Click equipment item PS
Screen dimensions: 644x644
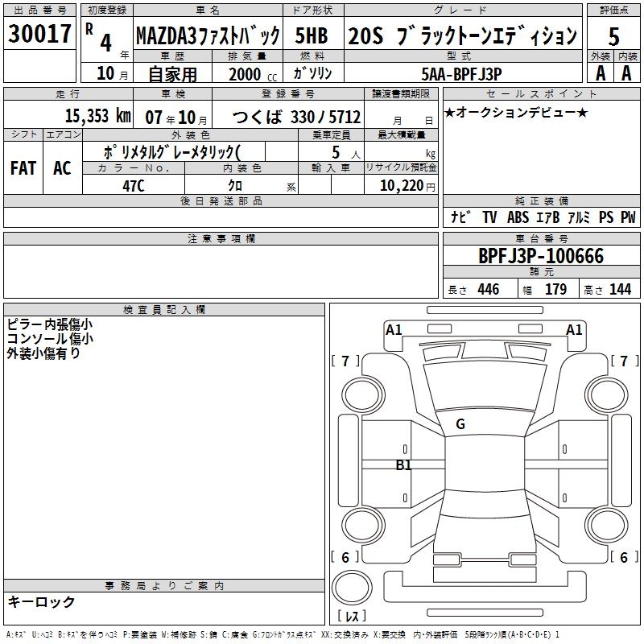point(606,217)
